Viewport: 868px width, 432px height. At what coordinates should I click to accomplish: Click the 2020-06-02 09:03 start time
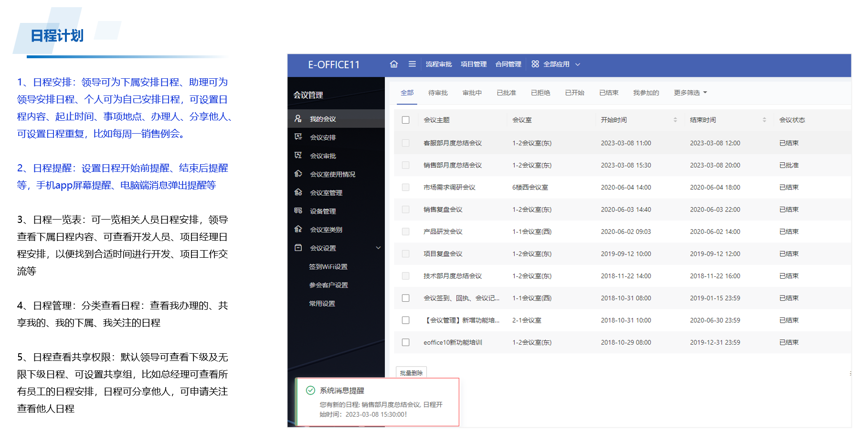(x=625, y=232)
